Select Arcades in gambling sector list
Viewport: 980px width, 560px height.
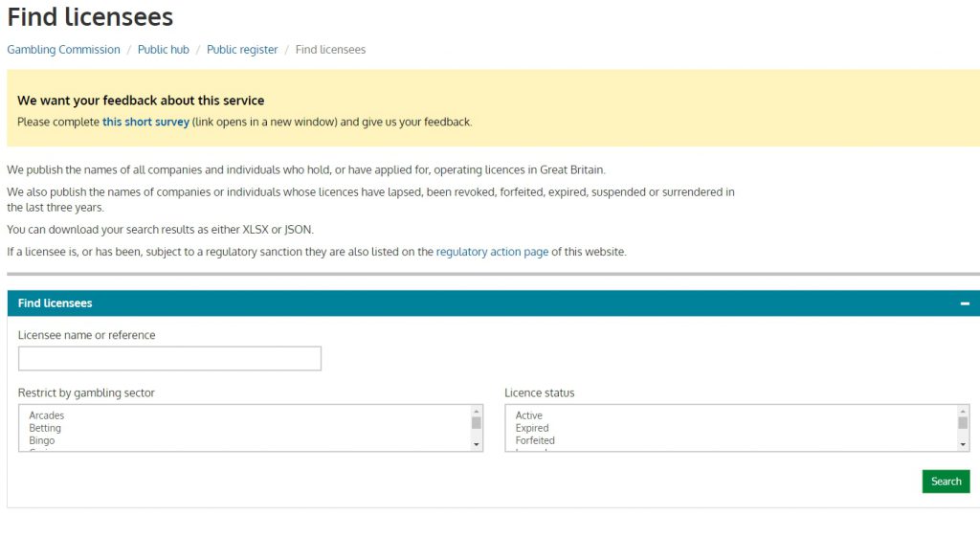coord(47,415)
